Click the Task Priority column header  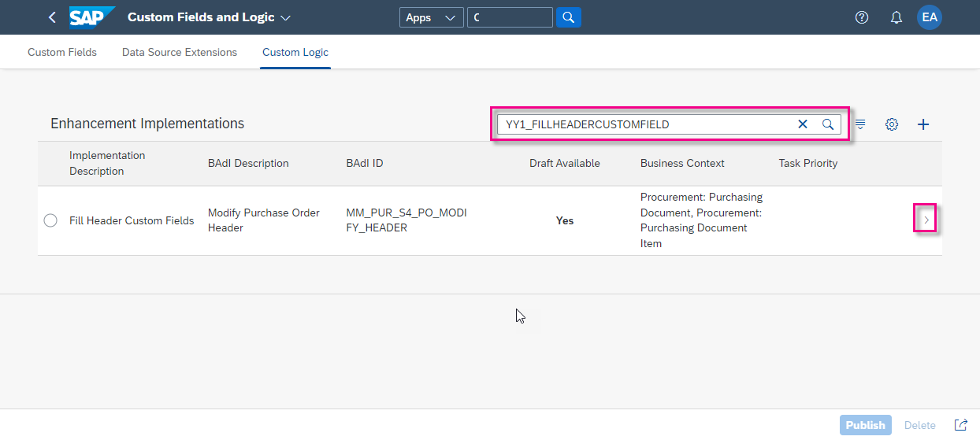pyautogui.click(x=808, y=163)
